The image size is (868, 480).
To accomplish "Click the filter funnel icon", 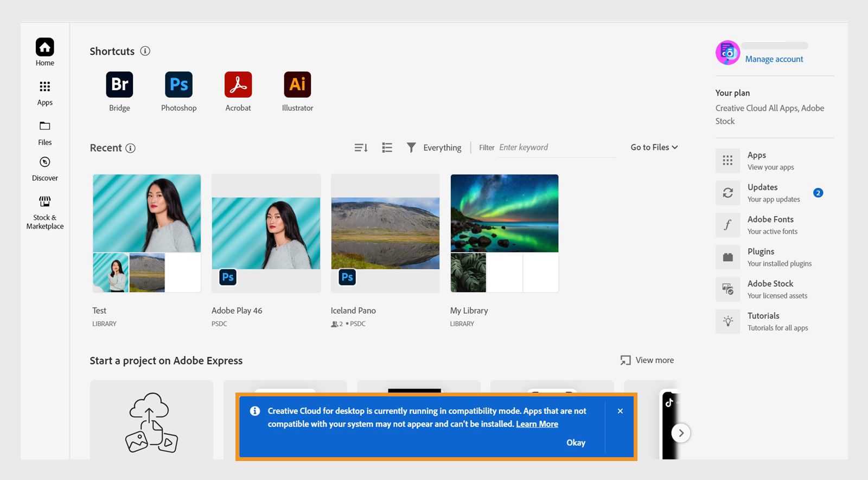I will coord(411,148).
